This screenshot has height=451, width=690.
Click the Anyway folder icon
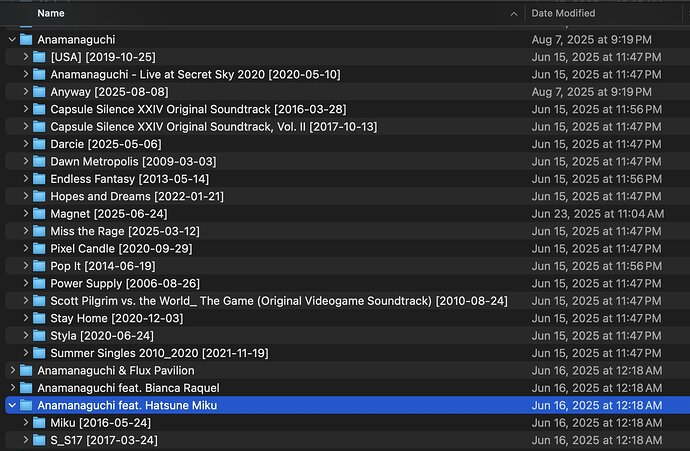pyautogui.click(x=39, y=92)
